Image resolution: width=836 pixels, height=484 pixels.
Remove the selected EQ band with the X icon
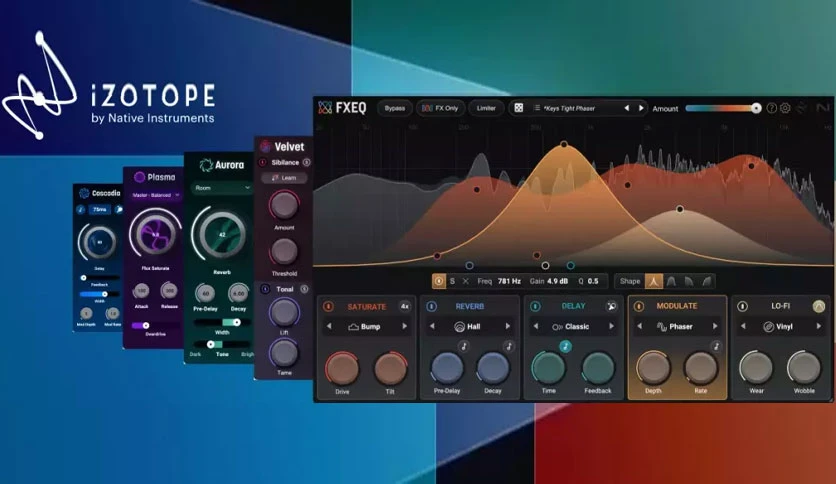[x=465, y=281]
